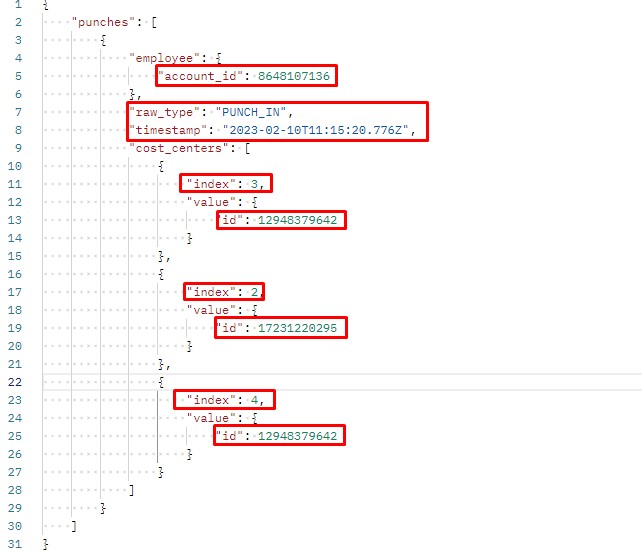Click the "index" entry with value 4

pyautogui.click(x=224, y=400)
